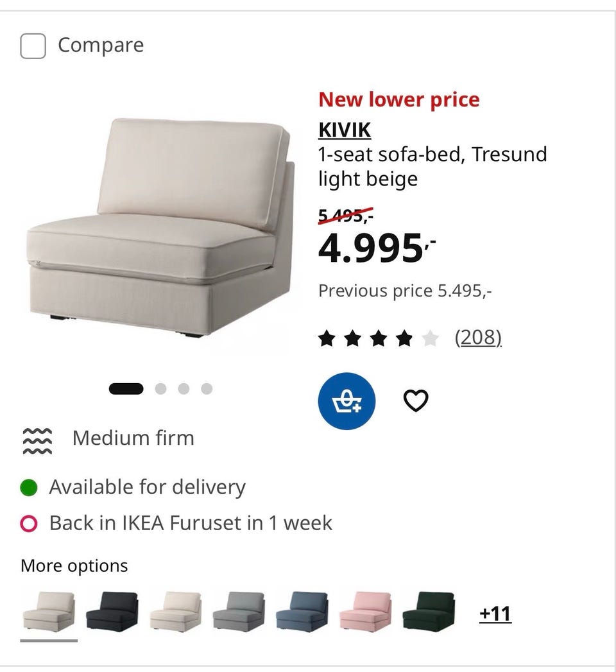Viewport: 616px width, 672px height.
Task: Select the dark anthracite sofa colour swatch
Action: pyautogui.click(x=112, y=612)
